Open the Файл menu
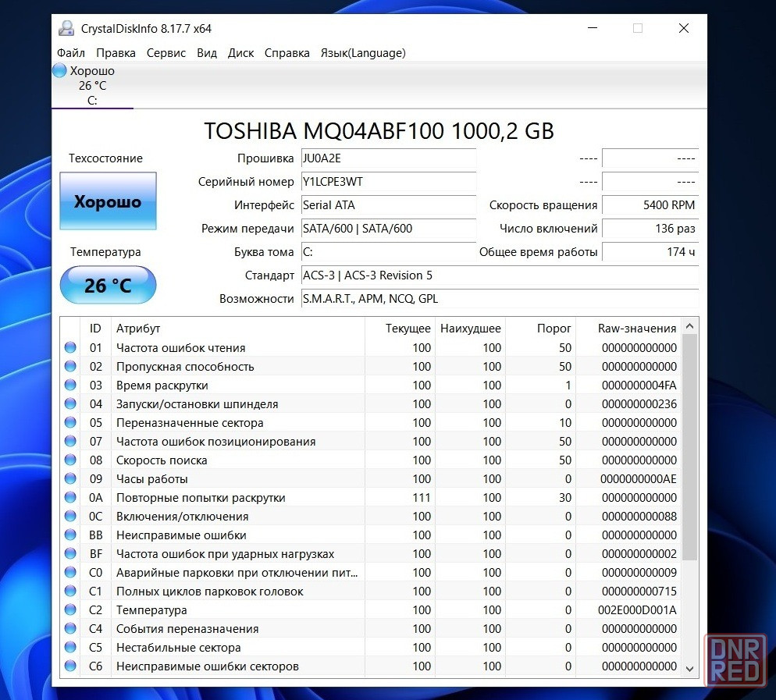 coord(71,53)
